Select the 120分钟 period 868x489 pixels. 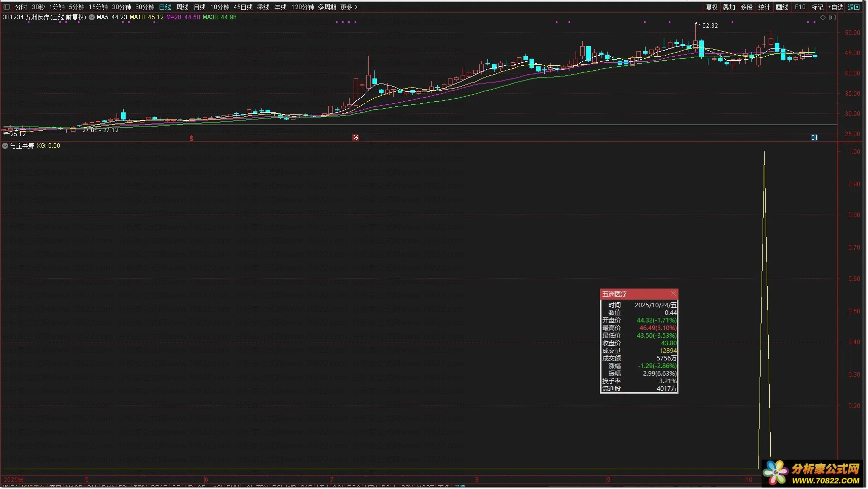(303, 7)
